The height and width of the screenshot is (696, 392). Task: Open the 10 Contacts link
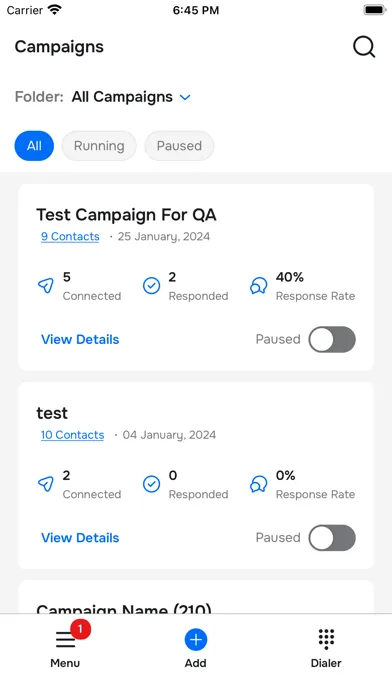[72, 435]
